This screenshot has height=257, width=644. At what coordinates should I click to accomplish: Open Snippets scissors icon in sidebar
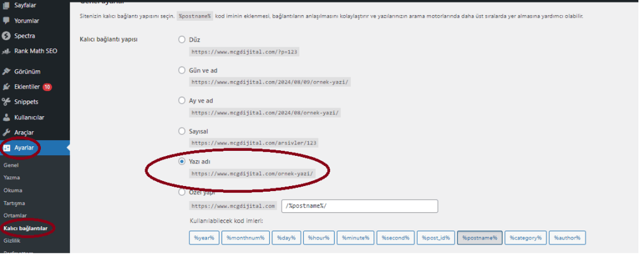pyautogui.click(x=6, y=102)
